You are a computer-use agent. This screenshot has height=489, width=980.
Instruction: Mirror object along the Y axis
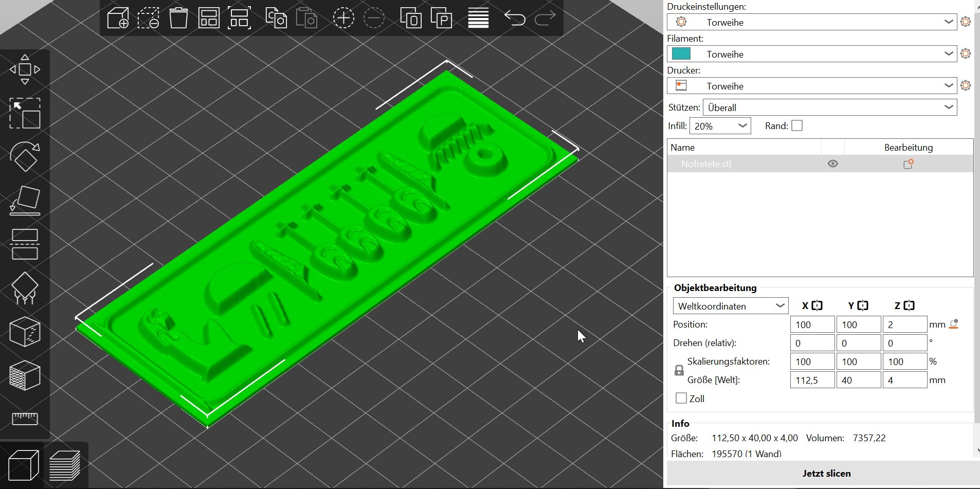point(863,305)
